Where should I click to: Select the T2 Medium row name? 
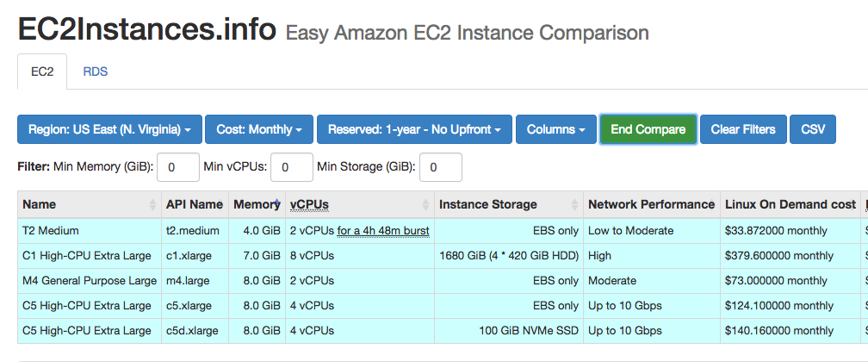pyautogui.click(x=51, y=231)
